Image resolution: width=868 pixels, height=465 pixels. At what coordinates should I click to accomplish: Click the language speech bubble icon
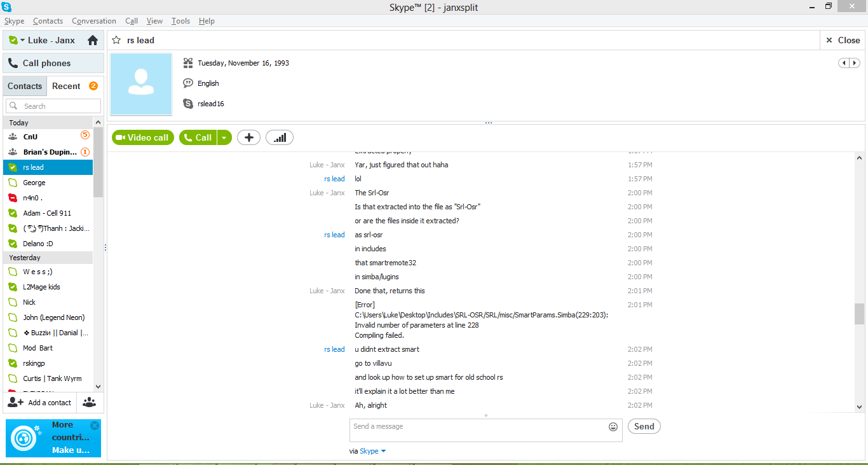188,83
